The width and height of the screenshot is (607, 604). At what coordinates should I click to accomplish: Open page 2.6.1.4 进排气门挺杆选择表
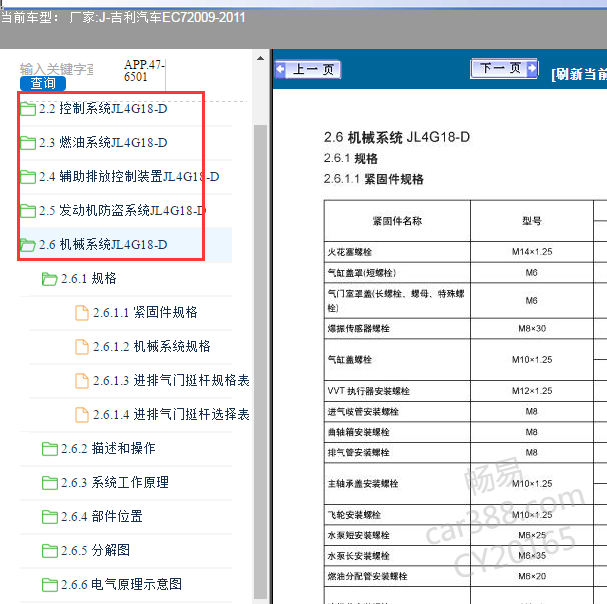coord(171,415)
